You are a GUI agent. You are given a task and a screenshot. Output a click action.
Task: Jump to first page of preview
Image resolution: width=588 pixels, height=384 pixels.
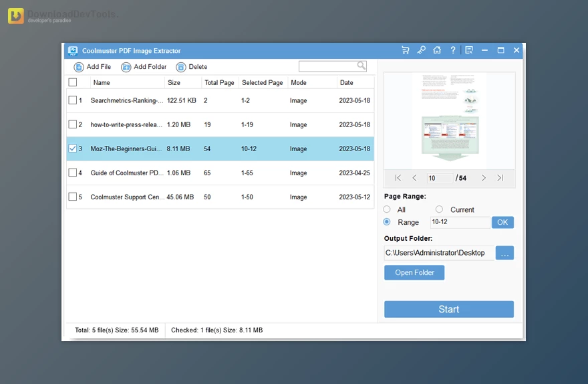(398, 178)
